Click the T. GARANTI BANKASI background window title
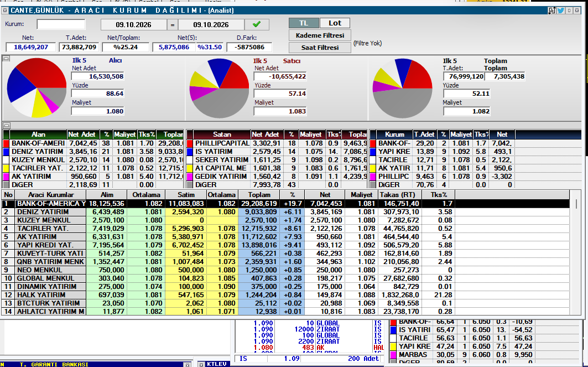The width and height of the screenshot is (588, 367). click(x=54, y=364)
